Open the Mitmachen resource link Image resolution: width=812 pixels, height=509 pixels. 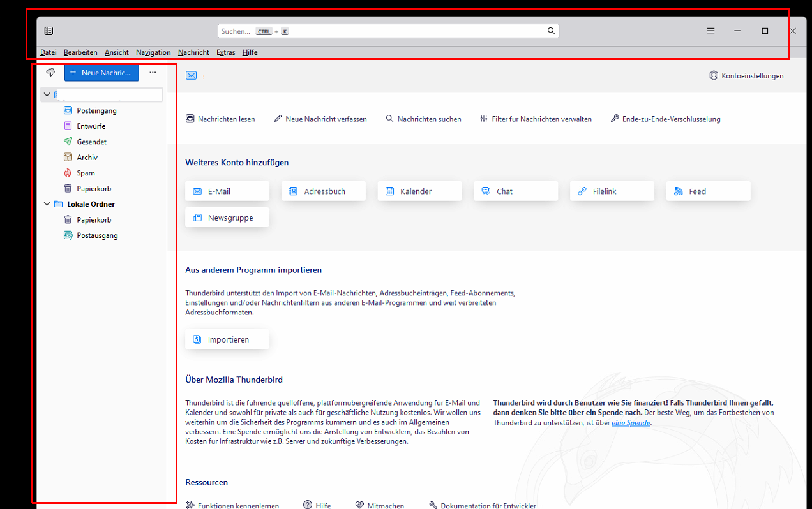coord(380,506)
